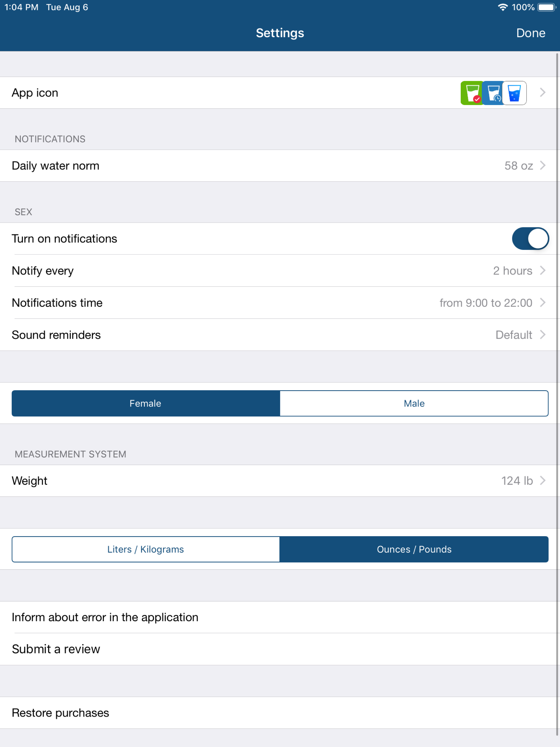
Task: Choose Ounces / Pounds measurement
Action: pyautogui.click(x=414, y=549)
